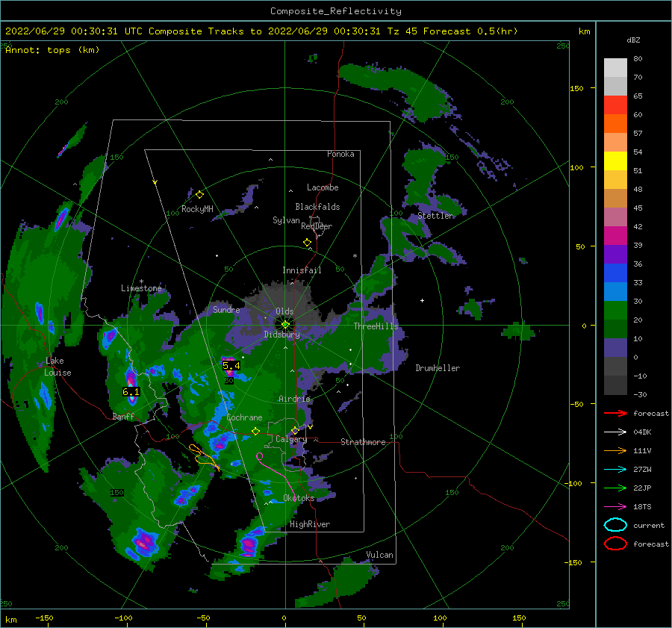Click the yellow diamond marker below RedDeer
This screenshot has height=628, width=672.
[x=307, y=243]
